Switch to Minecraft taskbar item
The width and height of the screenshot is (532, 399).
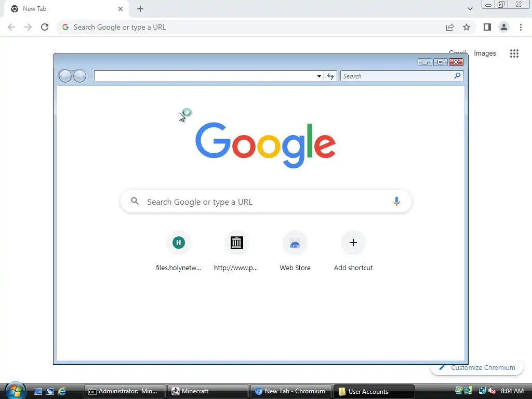click(x=207, y=391)
